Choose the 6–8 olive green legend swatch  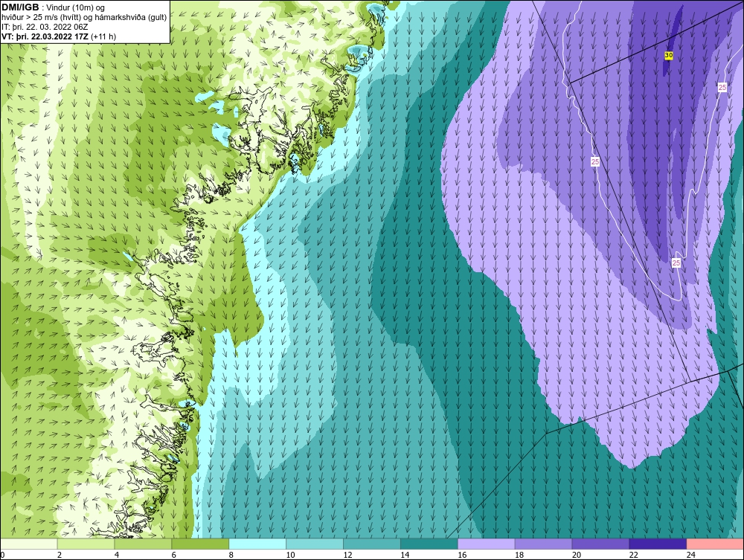(x=200, y=544)
